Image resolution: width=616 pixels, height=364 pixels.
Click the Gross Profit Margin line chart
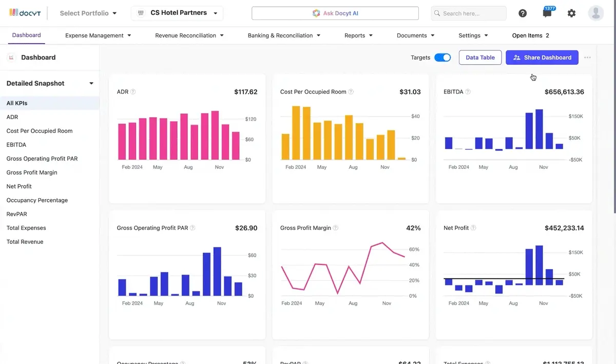click(343, 267)
